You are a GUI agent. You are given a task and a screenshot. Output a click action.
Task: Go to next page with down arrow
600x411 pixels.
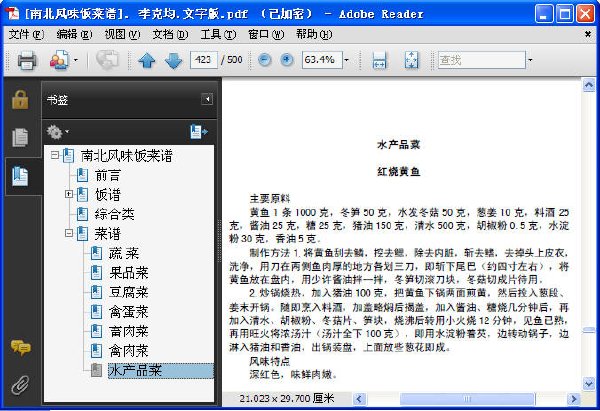173,60
